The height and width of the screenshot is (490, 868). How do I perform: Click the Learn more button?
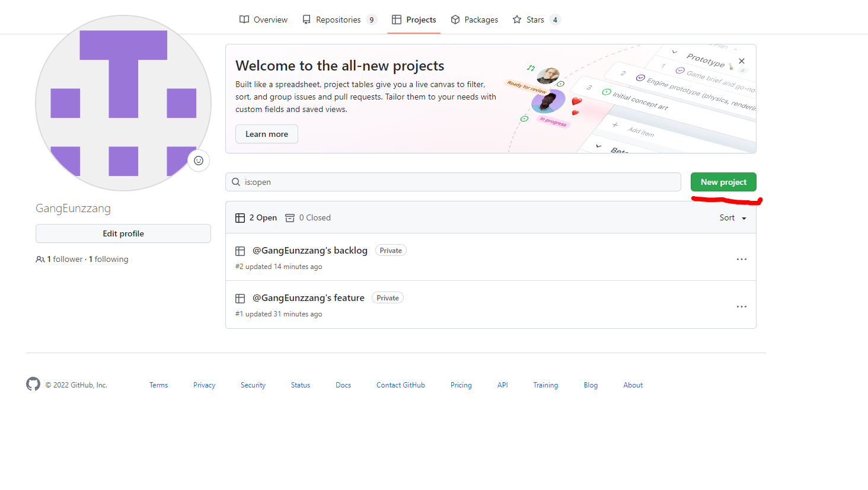coord(267,134)
